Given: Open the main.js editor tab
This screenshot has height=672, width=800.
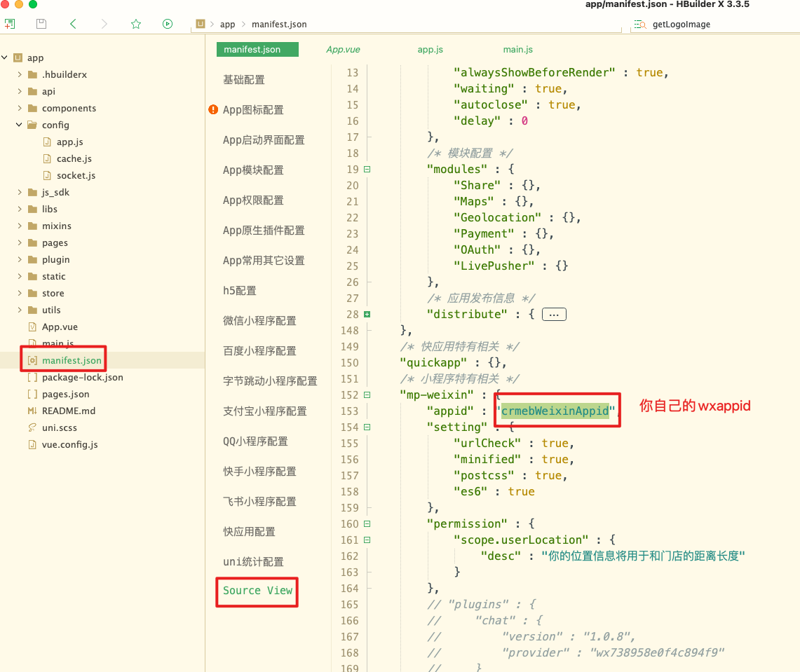Looking at the screenshot, I should 518,49.
